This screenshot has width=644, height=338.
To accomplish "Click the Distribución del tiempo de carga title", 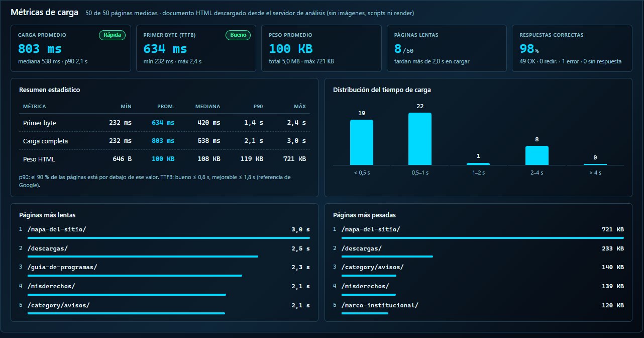I will tap(382, 90).
